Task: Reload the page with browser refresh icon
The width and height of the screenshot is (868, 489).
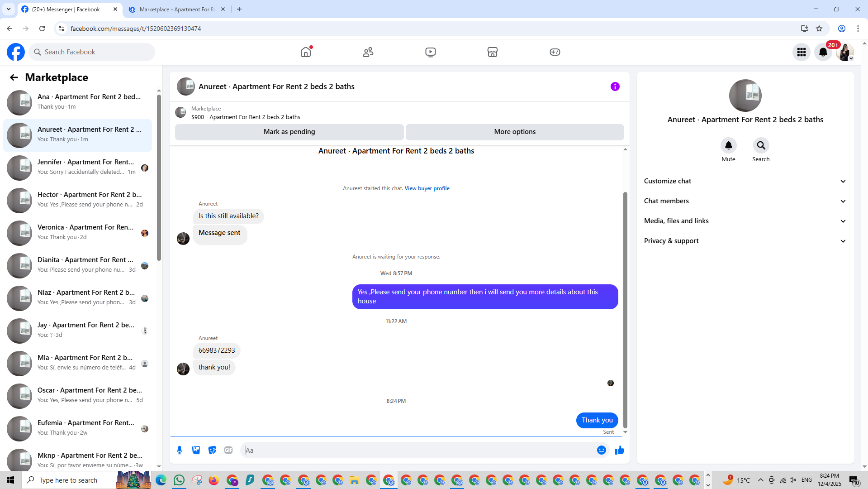Action: click(42, 29)
